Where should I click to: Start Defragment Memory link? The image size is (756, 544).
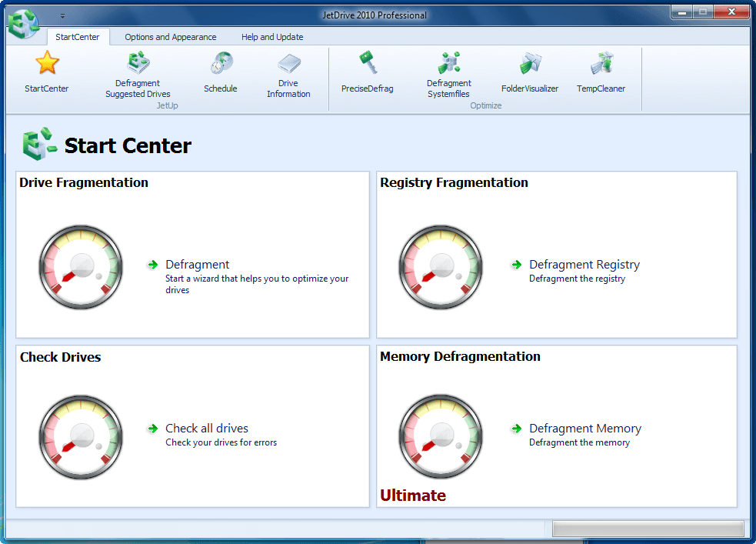(584, 429)
